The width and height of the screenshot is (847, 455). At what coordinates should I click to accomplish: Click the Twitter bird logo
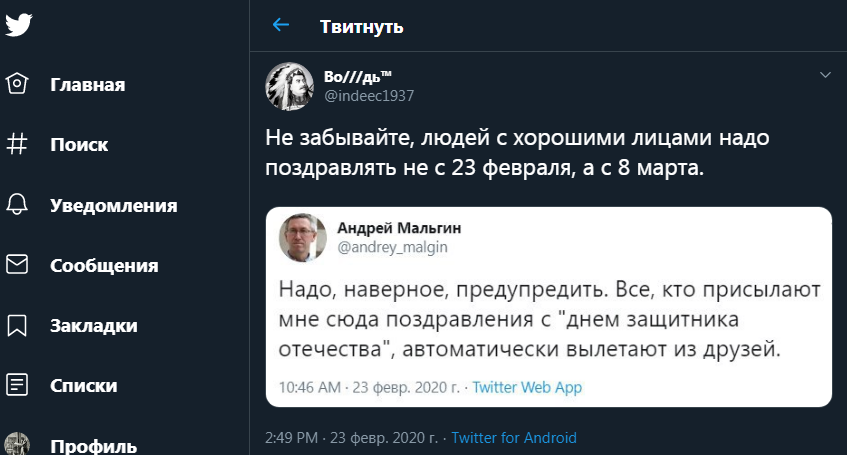point(18,24)
